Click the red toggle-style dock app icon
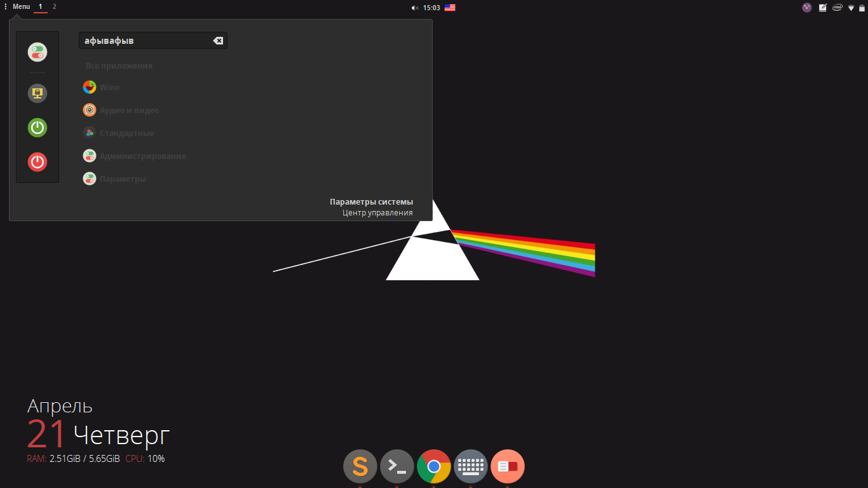This screenshot has height=488, width=868. [508, 466]
